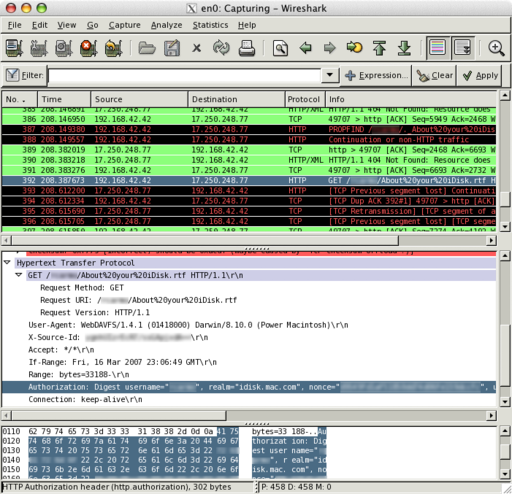Focus the display filter text field
The height and width of the screenshot is (494, 512).
[x=185, y=76]
